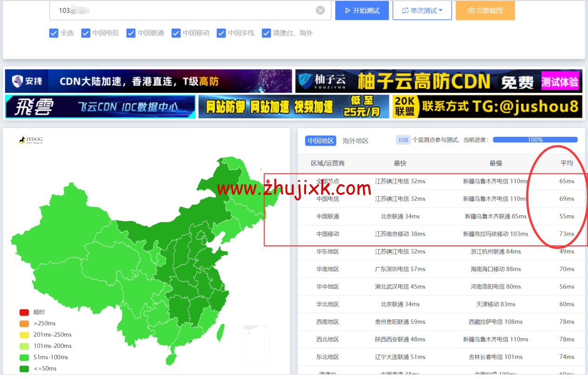Viewport: 588px width, 379px height.
Task: Switch to the 海外地区 tab
Action: point(355,140)
